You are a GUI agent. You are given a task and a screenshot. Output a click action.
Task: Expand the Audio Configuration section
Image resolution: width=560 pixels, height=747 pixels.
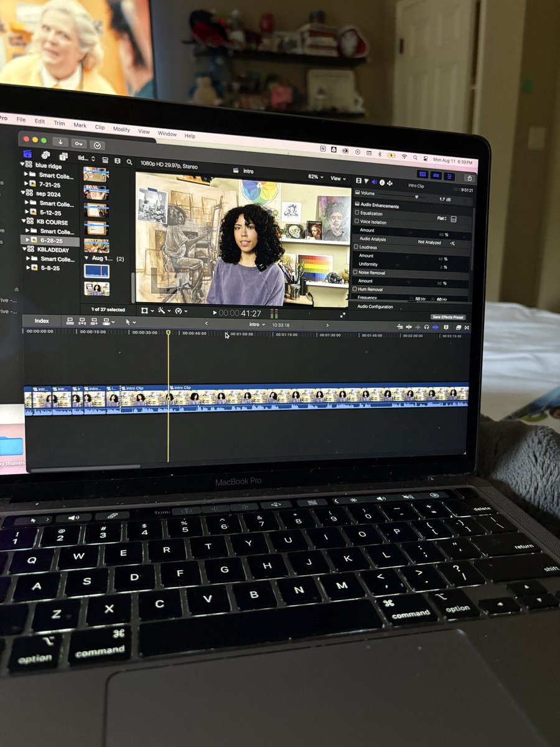point(375,306)
